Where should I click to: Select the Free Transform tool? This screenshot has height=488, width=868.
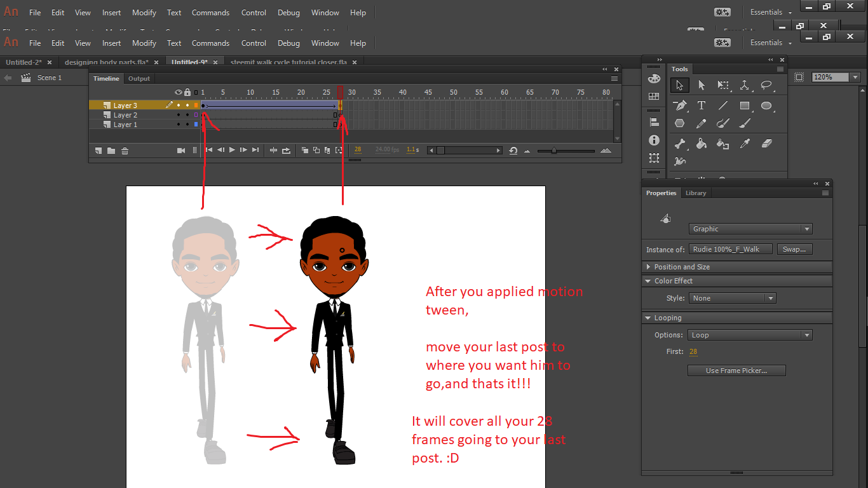click(x=723, y=85)
